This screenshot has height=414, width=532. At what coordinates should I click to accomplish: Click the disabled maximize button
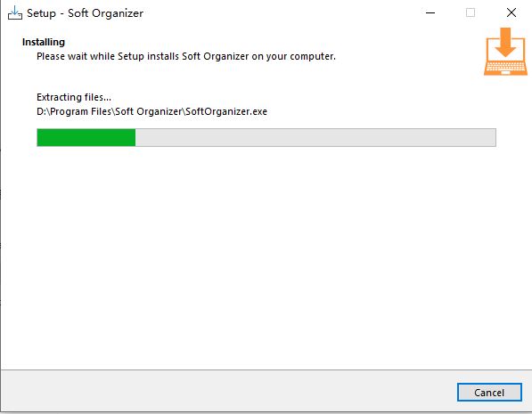[471, 12]
